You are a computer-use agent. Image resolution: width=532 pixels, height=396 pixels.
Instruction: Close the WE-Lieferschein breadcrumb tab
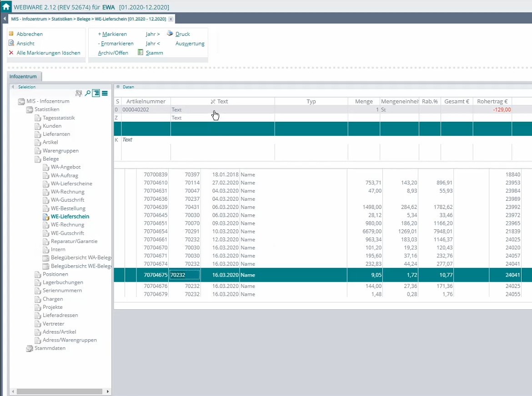[x=171, y=19]
